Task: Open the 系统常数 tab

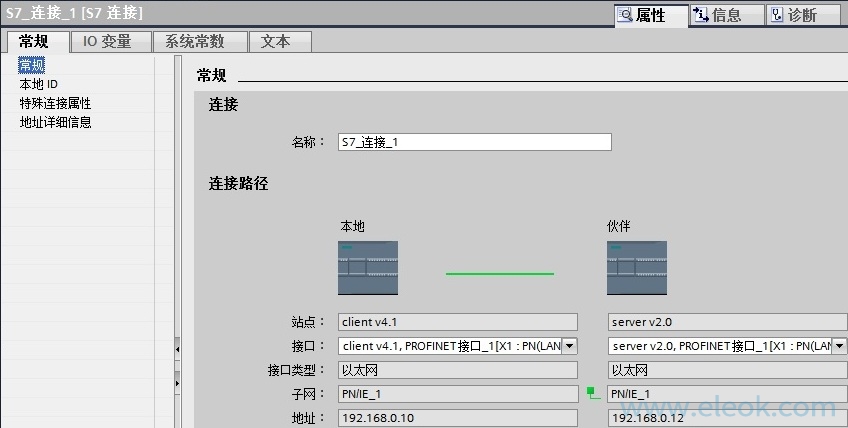Action: (x=194, y=41)
